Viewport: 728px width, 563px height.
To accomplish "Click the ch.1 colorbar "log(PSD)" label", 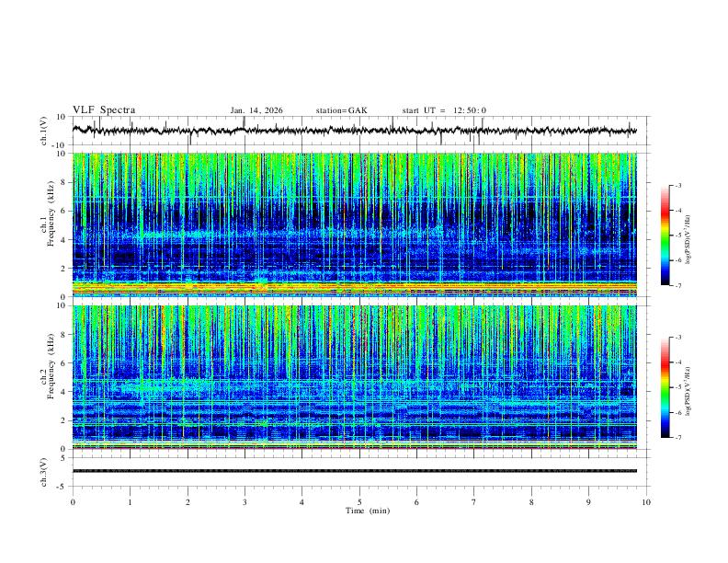I will click(688, 240).
